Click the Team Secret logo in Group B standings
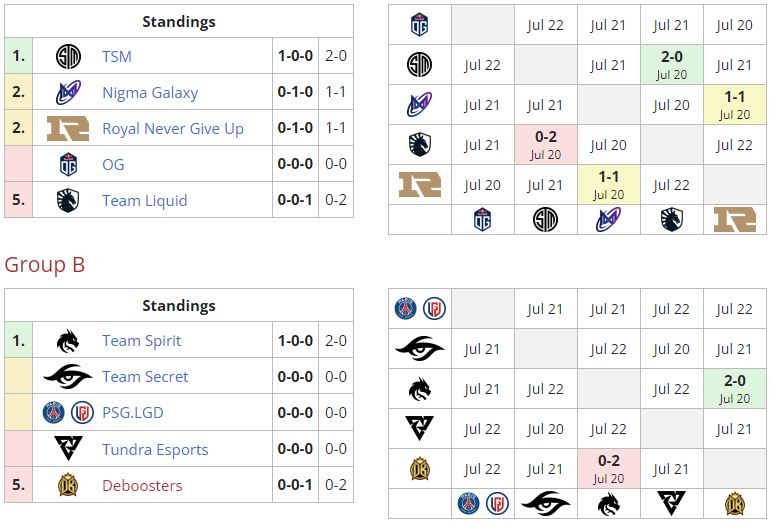This screenshot has width=771, height=525. tap(68, 377)
